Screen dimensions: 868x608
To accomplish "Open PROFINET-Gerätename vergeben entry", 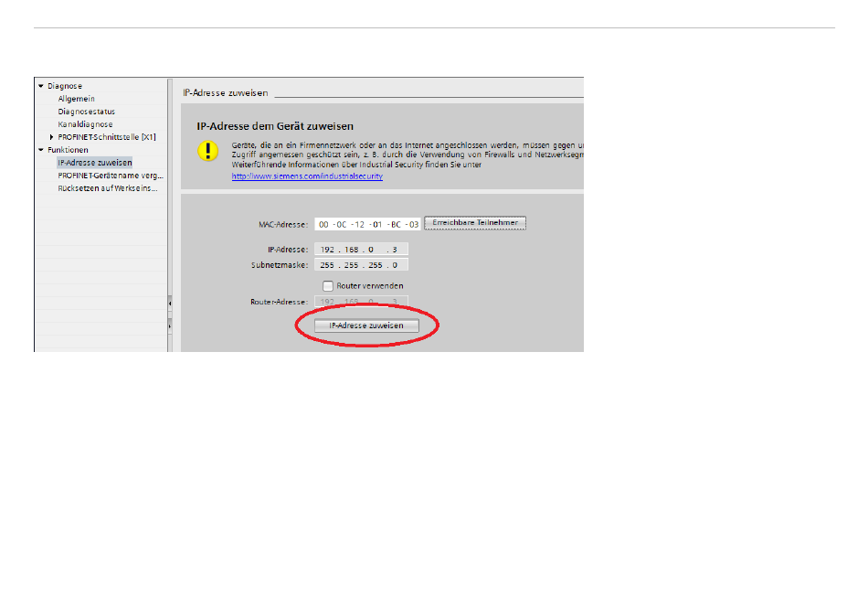I will tap(111, 176).
